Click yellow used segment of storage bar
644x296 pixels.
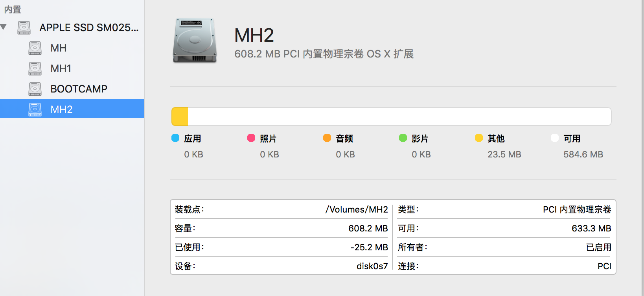[x=180, y=117]
